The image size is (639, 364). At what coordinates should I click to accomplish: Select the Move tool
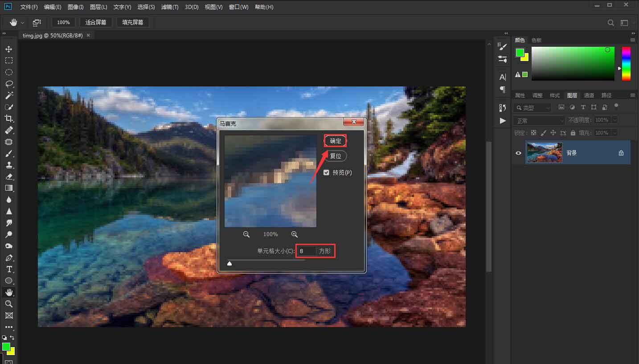(x=8, y=49)
